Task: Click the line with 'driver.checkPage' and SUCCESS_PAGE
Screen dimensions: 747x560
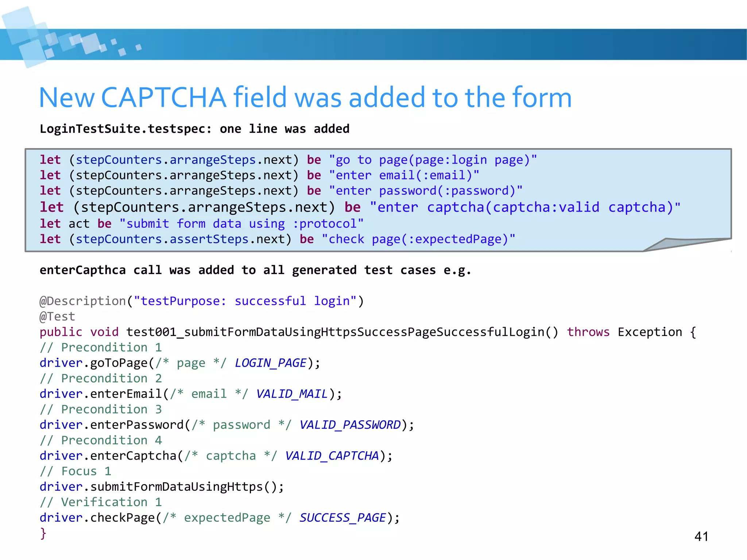Action: (220, 518)
